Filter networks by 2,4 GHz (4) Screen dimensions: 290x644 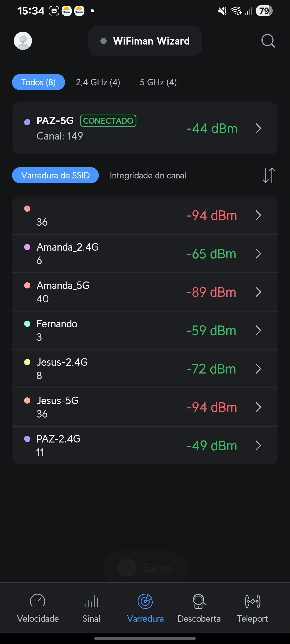[x=98, y=82]
